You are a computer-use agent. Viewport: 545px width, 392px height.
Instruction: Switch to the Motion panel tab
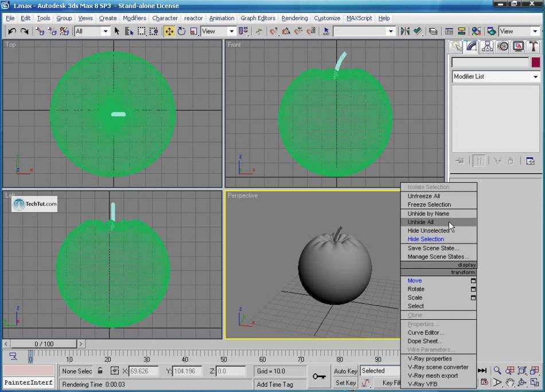[503, 46]
